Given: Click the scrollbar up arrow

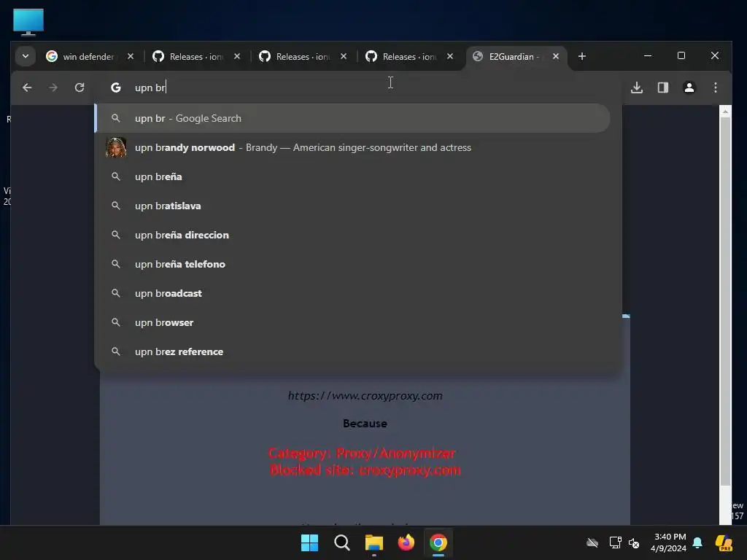Looking at the screenshot, I should (x=725, y=112).
